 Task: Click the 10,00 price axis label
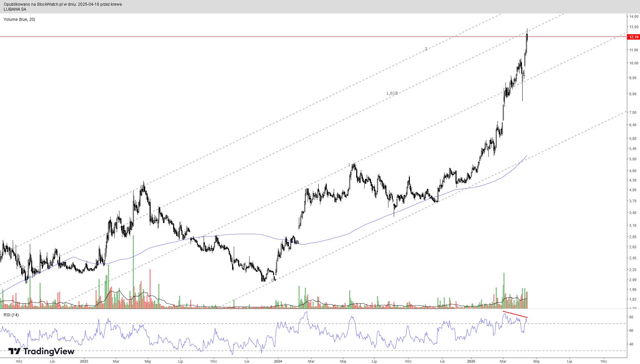(634, 63)
